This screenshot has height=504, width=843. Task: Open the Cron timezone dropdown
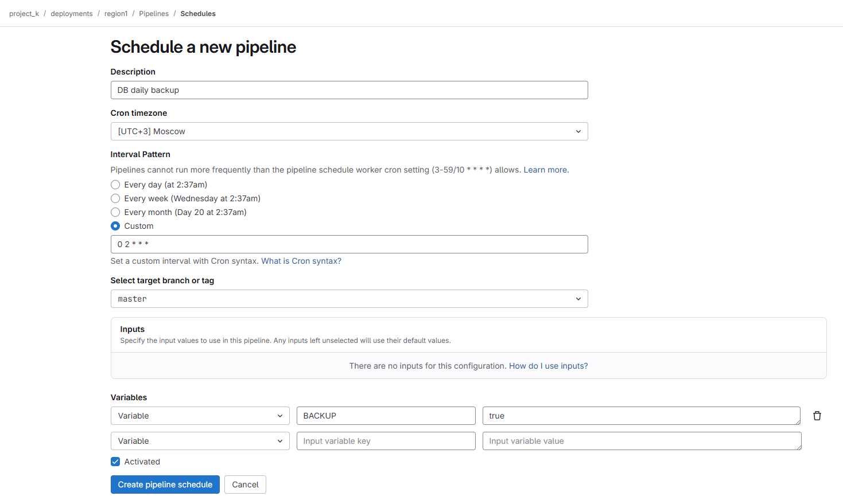point(349,131)
